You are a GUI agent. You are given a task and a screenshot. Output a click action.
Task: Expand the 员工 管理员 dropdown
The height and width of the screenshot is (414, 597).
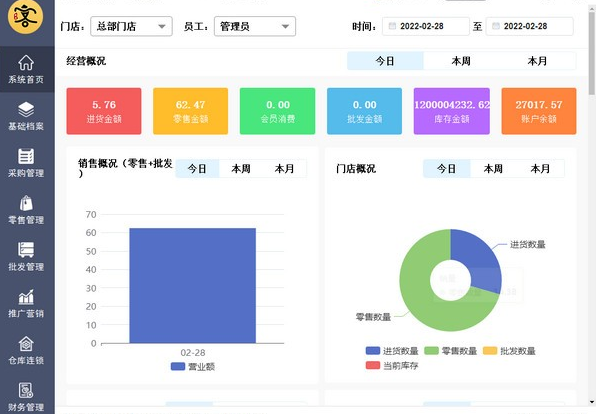pyautogui.click(x=255, y=27)
